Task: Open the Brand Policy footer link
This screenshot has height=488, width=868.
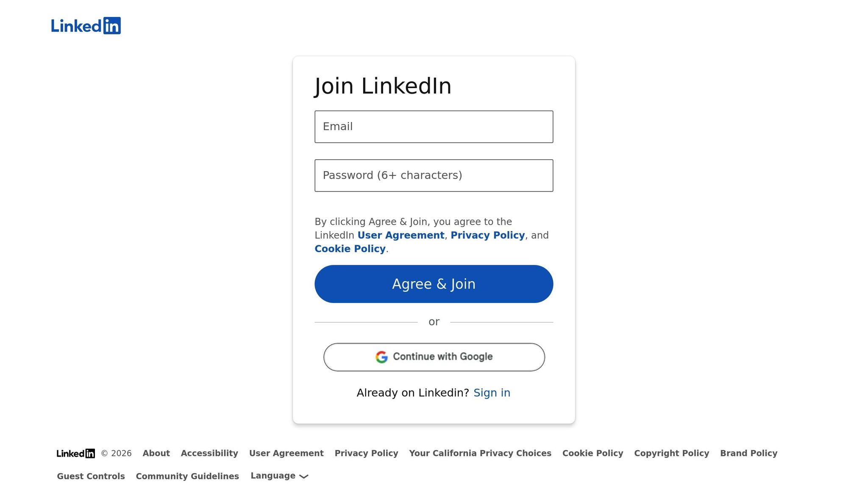Action: (748, 453)
